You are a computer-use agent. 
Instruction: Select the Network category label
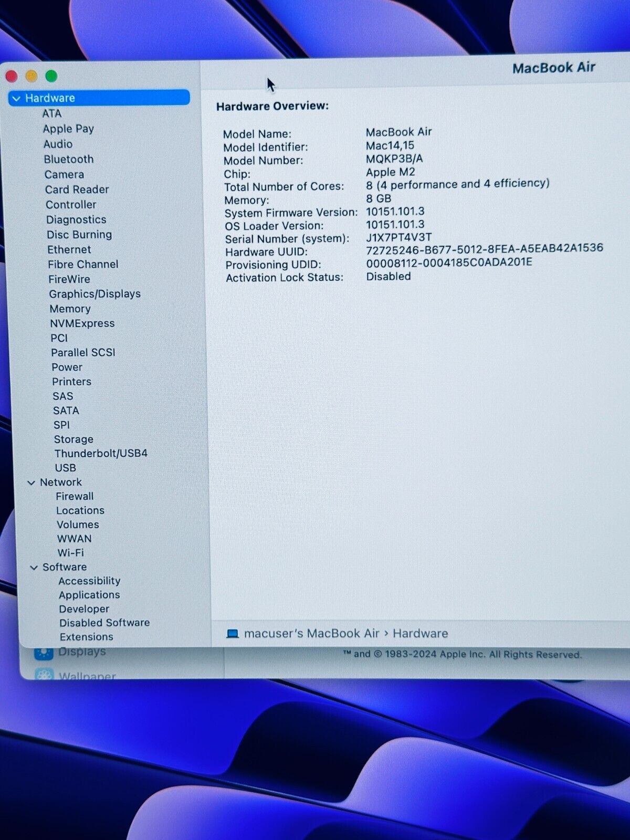tap(61, 482)
